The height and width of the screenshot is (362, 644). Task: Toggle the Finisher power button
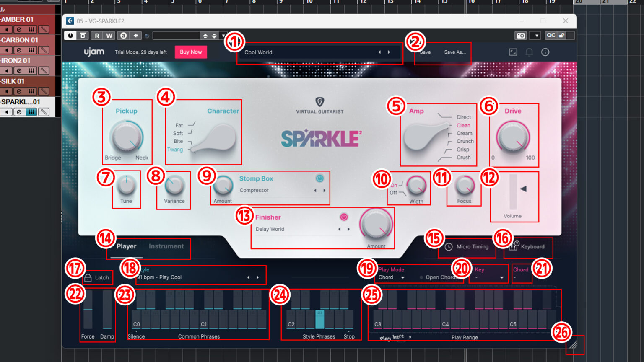click(343, 217)
